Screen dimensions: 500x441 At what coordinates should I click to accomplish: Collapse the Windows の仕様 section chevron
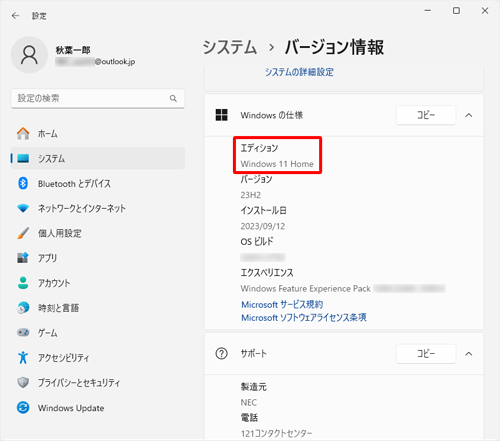coord(469,115)
